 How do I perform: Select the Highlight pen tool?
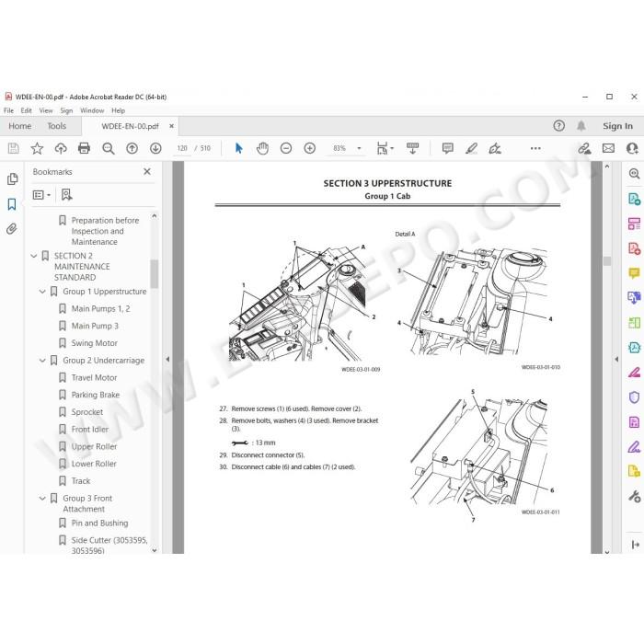[x=471, y=148]
